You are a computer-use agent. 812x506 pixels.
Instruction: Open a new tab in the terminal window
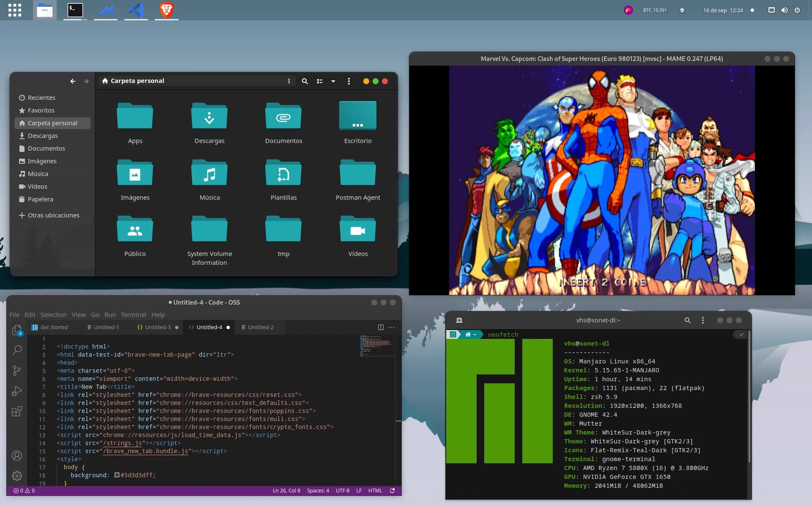coord(459,321)
